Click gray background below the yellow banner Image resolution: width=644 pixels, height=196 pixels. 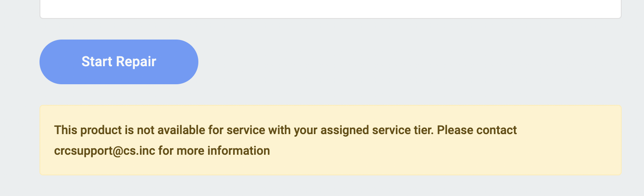pos(331,187)
